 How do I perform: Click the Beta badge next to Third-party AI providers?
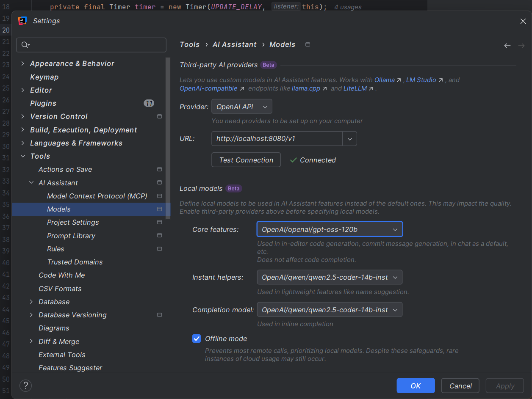[269, 65]
